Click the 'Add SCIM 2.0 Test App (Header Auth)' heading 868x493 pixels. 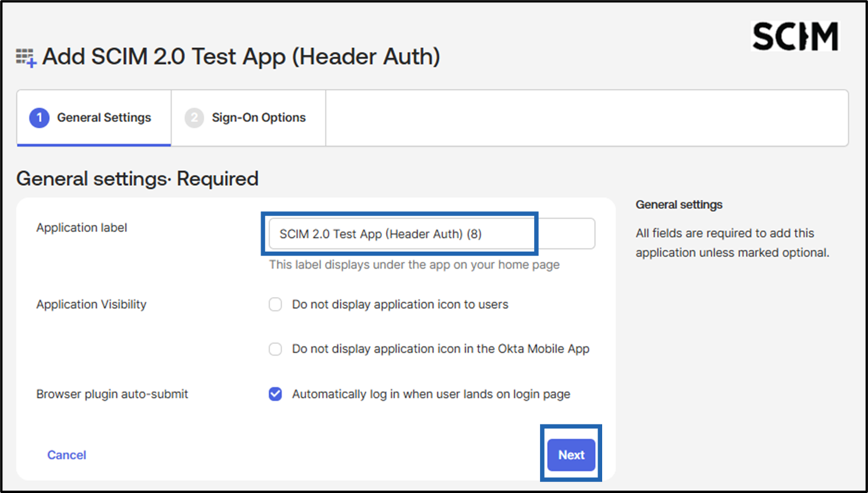[241, 57]
